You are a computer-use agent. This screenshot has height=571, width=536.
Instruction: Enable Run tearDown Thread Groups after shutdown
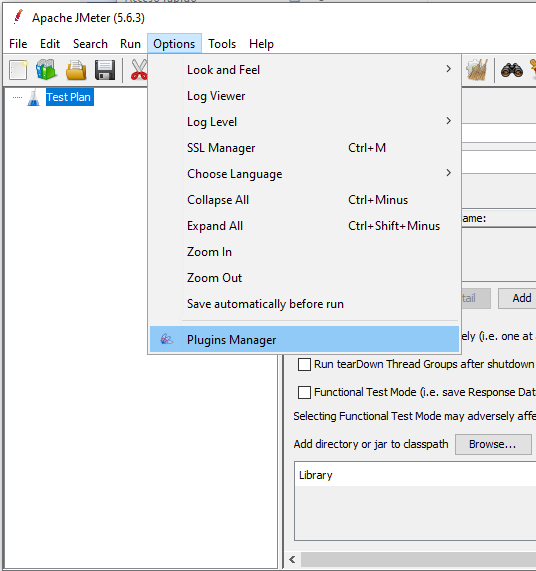click(304, 364)
